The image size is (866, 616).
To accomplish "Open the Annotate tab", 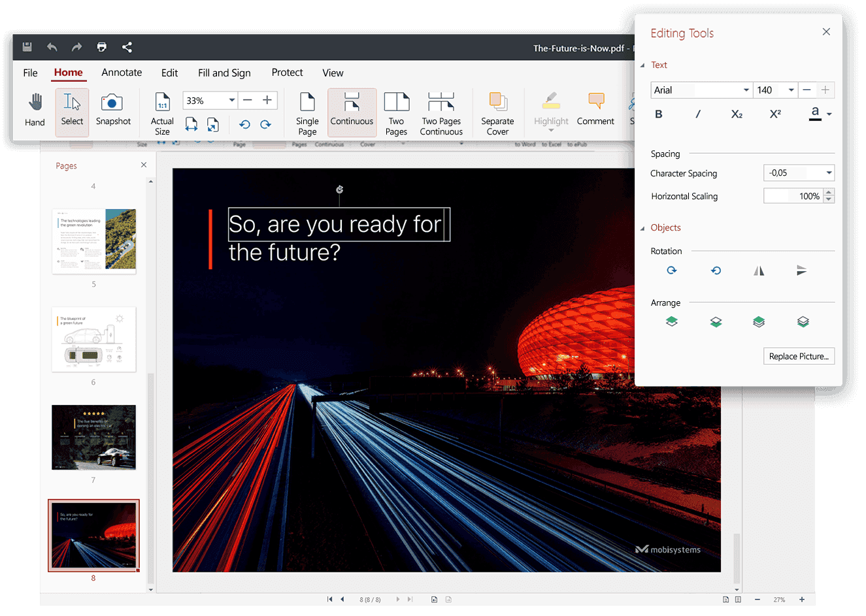I will pyautogui.click(x=122, y=73).
